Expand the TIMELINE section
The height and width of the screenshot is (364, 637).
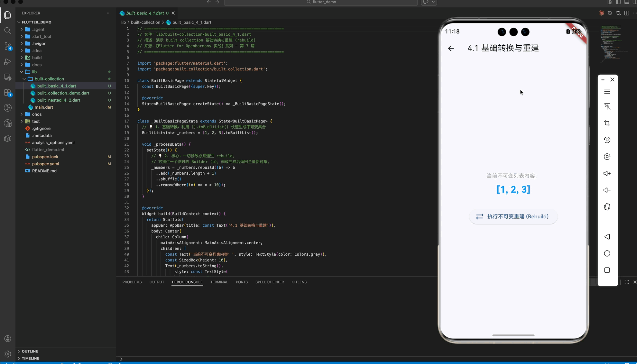point(30,358)
